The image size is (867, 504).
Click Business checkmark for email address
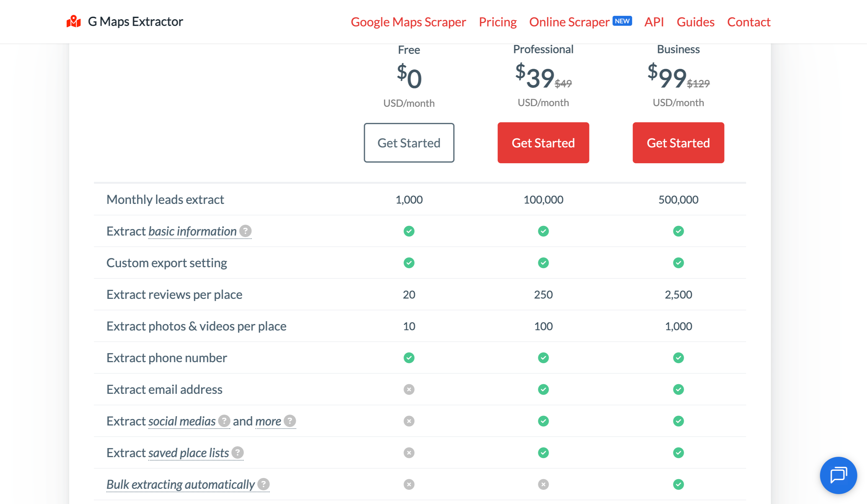(679, 389)
